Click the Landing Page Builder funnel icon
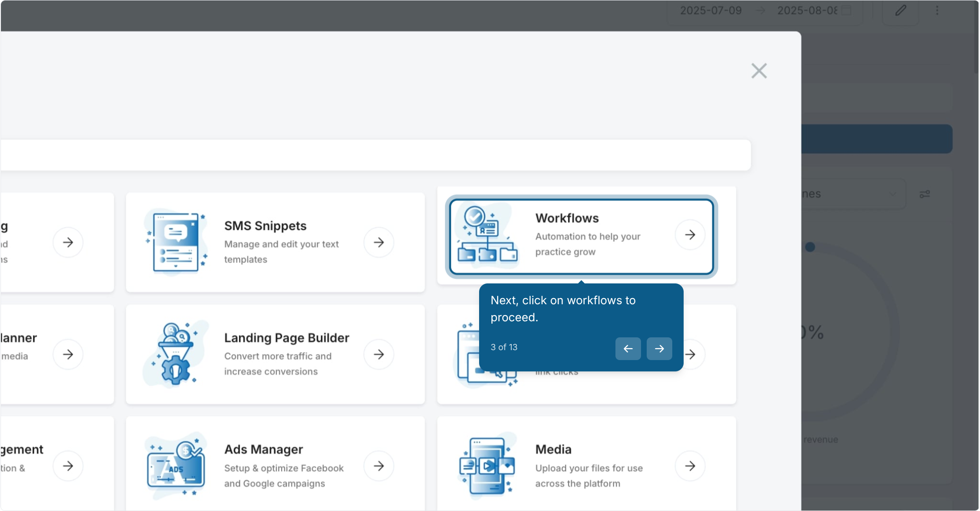This screenshot has width=980, height=511. tap(176, 354)
